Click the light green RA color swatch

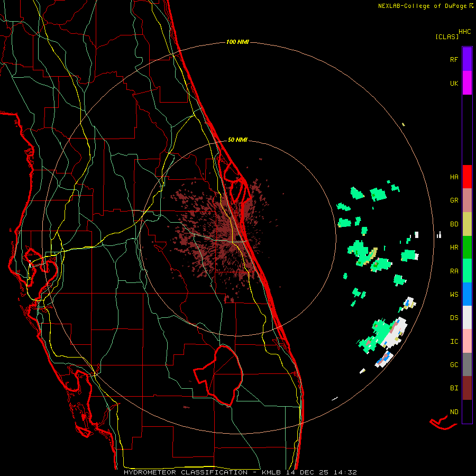[467, 271]
